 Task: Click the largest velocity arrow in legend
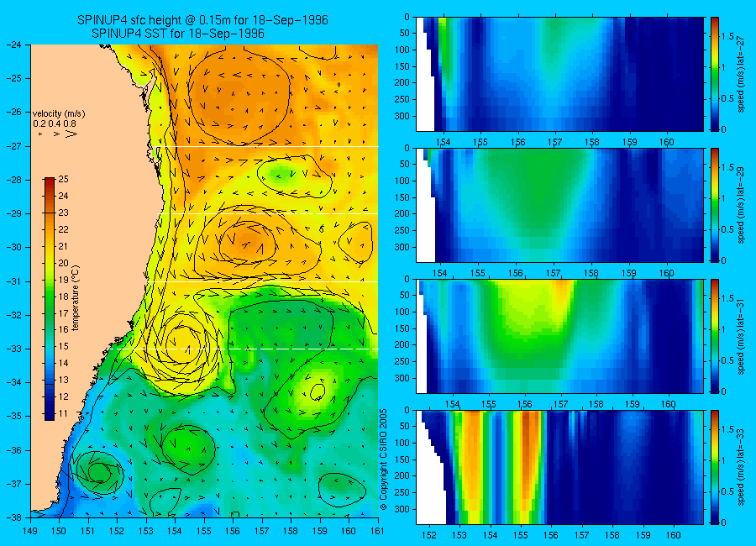click(71, 134)
